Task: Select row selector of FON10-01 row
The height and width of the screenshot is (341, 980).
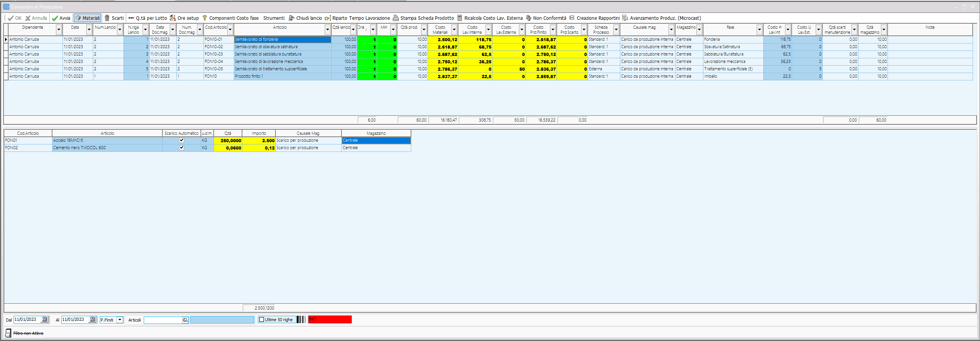Action: click(6, 39)
